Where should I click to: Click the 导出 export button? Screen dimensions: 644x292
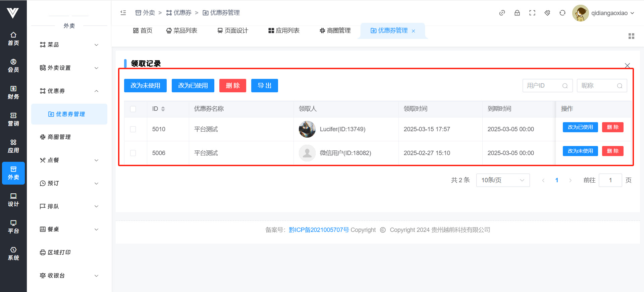264,86
